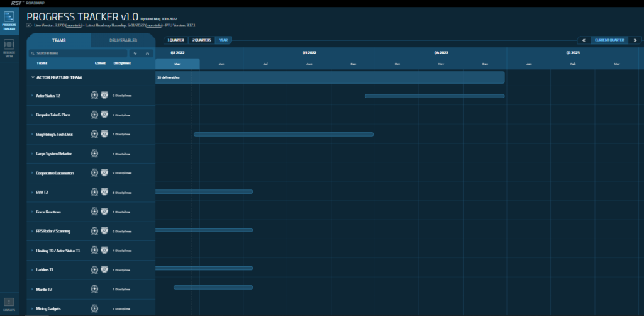This screenshot has width=644, height=316.
Task: Expand the Ladders T1 row
Action: (x=32, y=270)
